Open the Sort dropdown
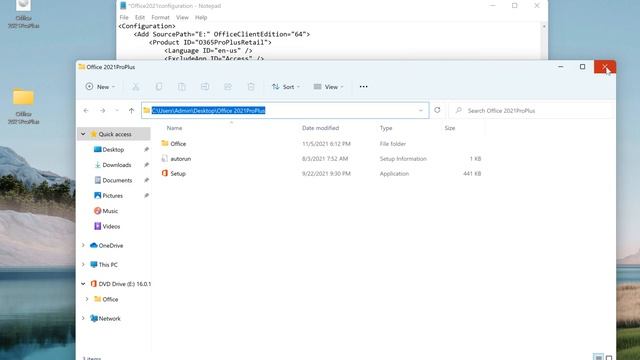The image size is (640, 360). (286, 87)
